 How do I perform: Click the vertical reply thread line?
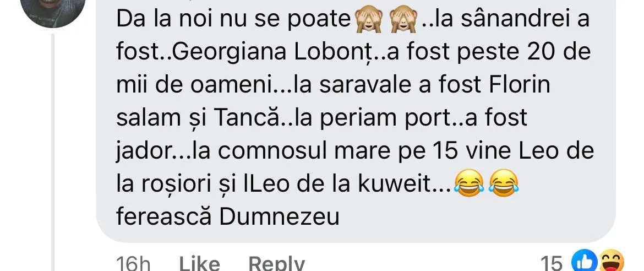53,152
